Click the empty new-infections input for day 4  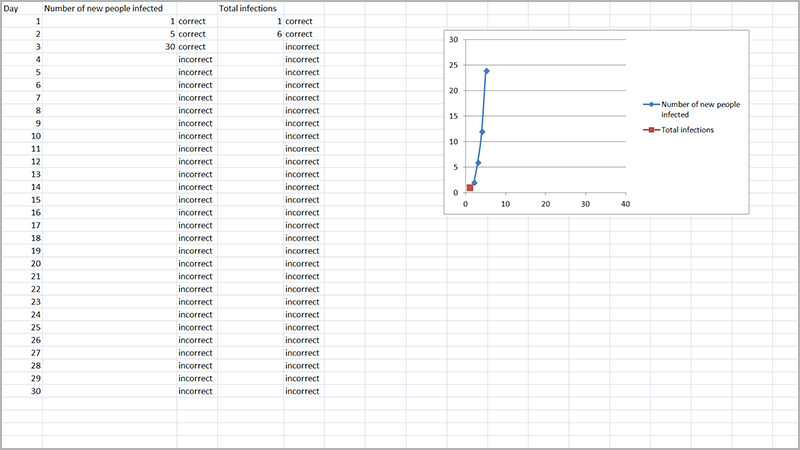(x=110, y=59)
